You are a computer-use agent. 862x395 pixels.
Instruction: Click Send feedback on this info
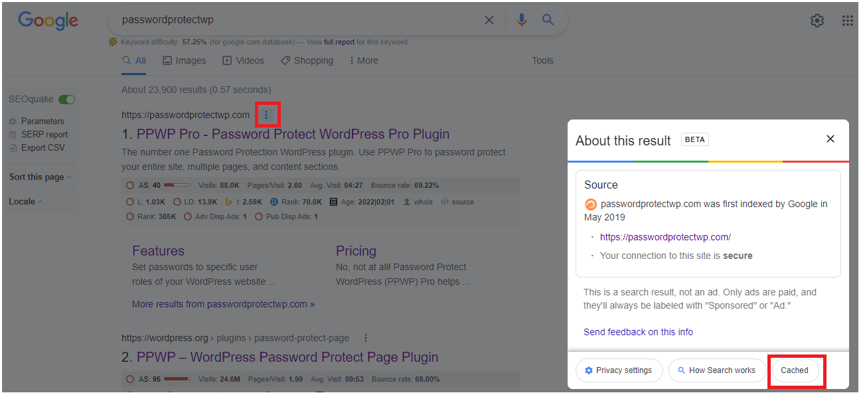coord(638,332)
